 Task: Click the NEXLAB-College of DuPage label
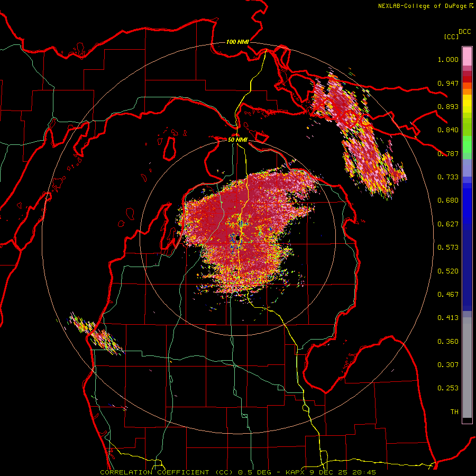click(422, 6)
